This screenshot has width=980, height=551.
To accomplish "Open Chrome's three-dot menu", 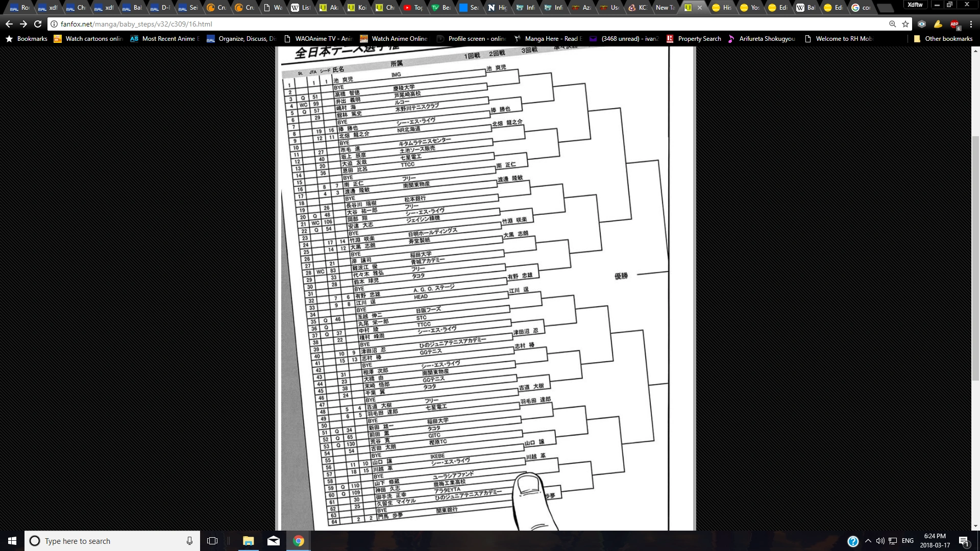I will pyautogui.click(x=971, y=24).
